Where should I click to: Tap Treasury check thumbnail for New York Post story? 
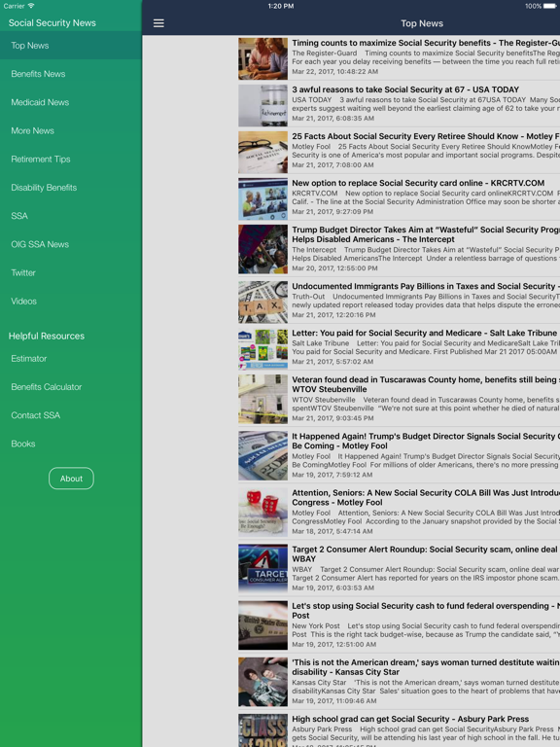262,626
